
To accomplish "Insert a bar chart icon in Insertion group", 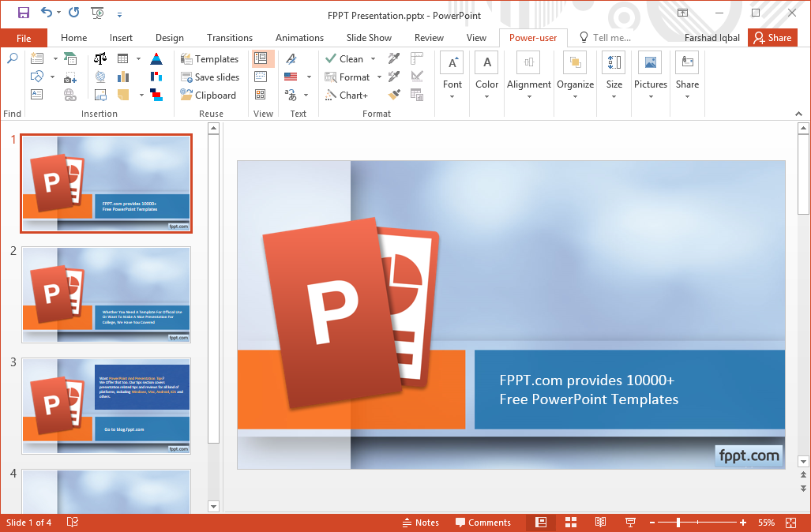I will [123, 77].
